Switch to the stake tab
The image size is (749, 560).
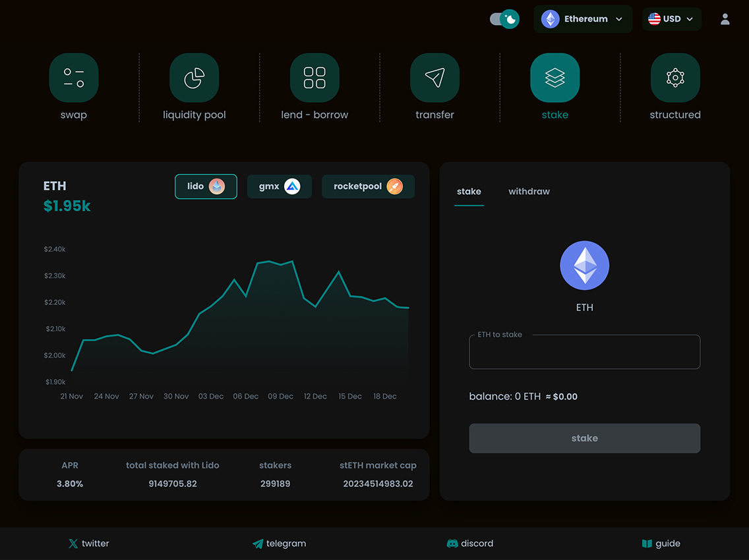click(x=469, y=192)
